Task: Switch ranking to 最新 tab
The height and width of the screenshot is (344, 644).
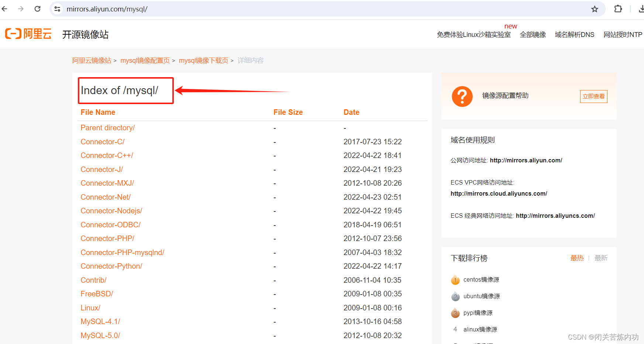Action: tap(601, 258)
